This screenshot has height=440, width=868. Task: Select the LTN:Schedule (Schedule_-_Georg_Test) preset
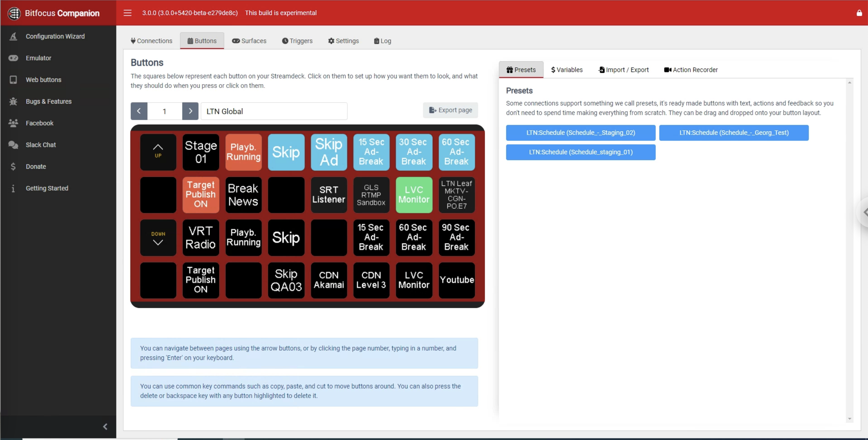tap(733, 132)
